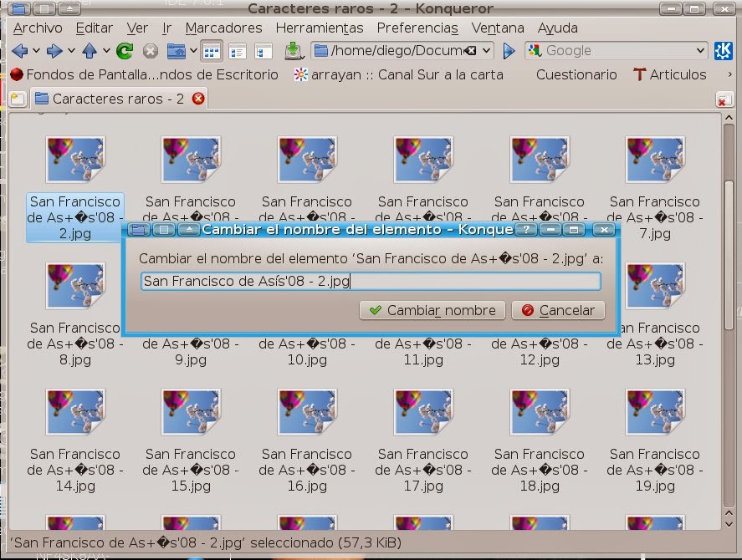Expand the up-folder dropdown arrow
Screen dimensions: 742x560
pos(106,50)
